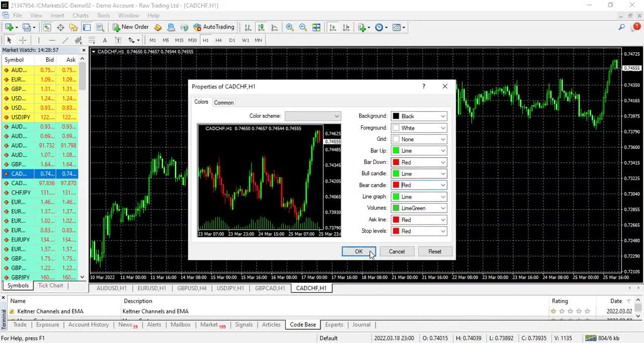Open the Bear candle color dropdown
The width and height of the screenshot is (644, 343).
tap(419, 185)
